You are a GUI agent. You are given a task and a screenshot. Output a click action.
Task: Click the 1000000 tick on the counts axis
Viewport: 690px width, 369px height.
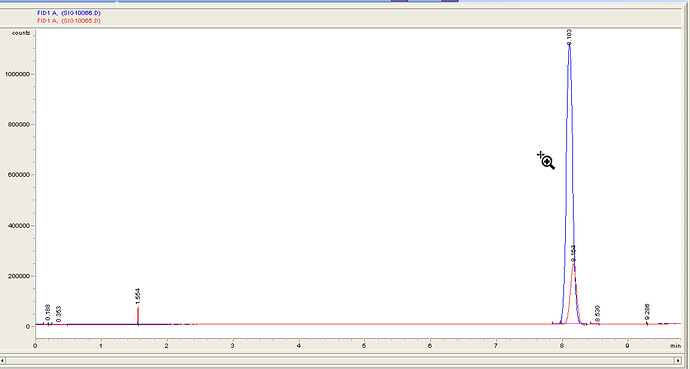pyautogui.click(x=17, y=74)
